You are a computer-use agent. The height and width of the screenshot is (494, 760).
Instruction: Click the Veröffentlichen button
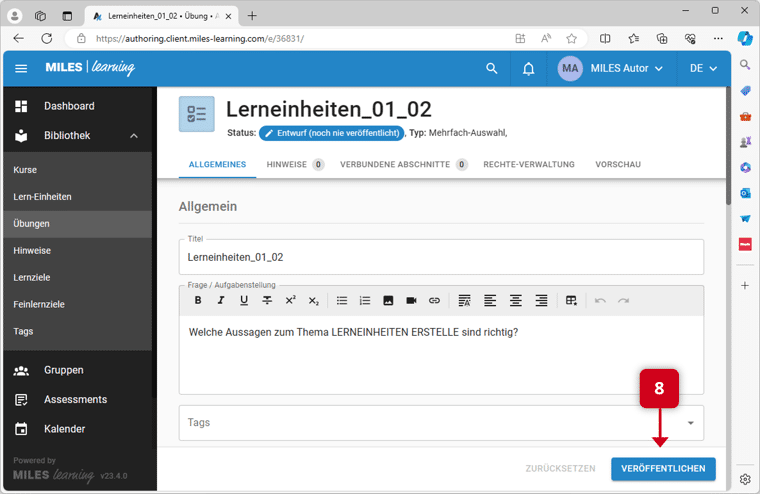[663, 468]
